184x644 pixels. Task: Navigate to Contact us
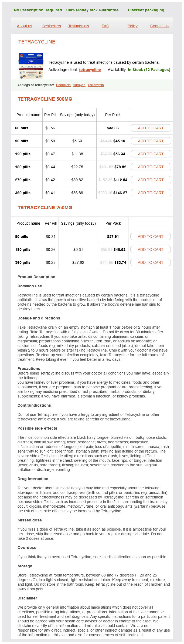(x=159, y=26)
